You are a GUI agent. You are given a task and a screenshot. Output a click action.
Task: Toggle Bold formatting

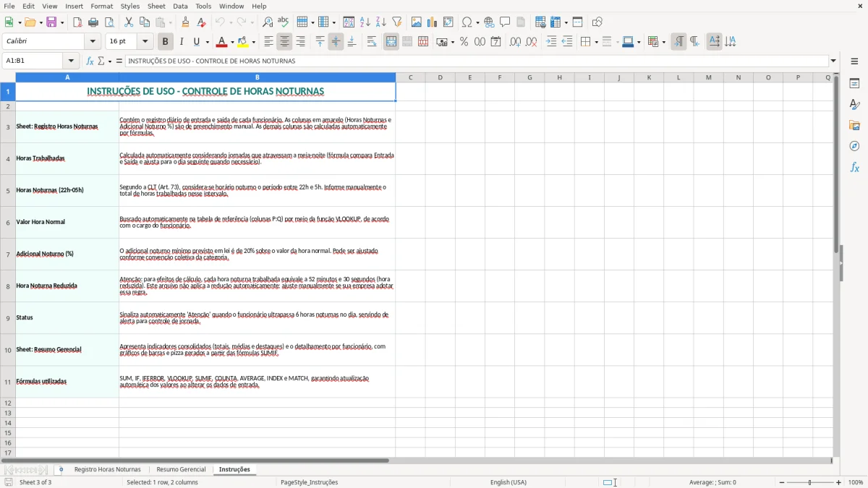[x=165, y=42]
